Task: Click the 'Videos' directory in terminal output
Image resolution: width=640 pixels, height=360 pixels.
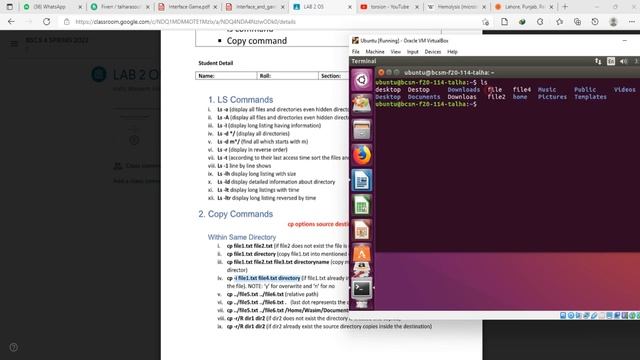Action: click(x=624, y=89)
